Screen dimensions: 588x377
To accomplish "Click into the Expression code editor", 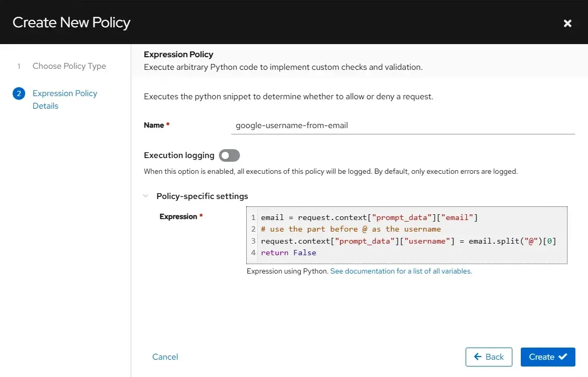I will pos(407,235).
